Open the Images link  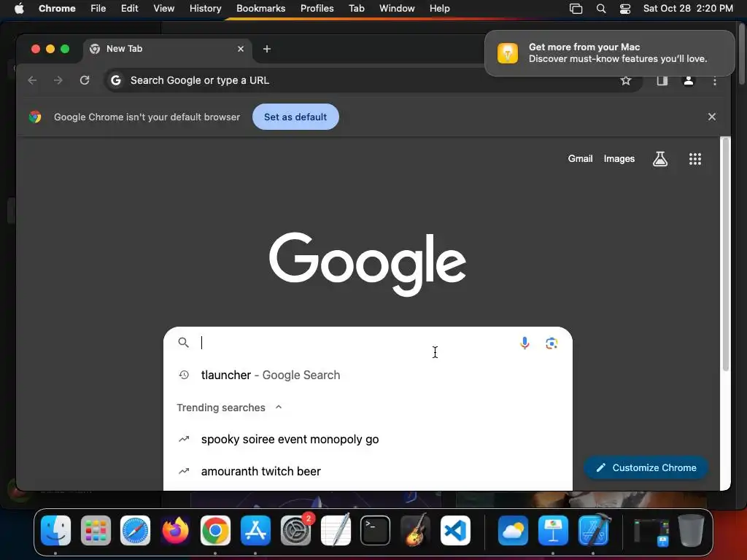click(x=619, y=158)
